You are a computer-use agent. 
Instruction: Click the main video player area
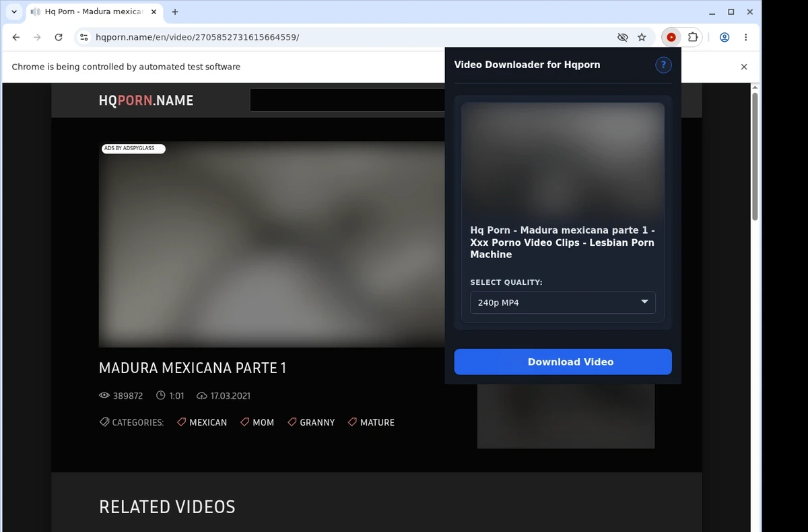pyautogui.click(x=272, y=244)
